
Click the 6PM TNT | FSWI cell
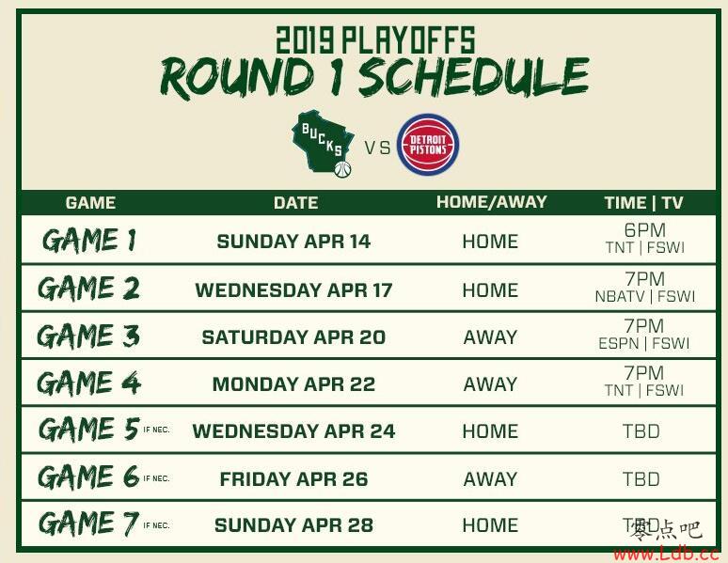pyautogui.click(x=645, y=239)
